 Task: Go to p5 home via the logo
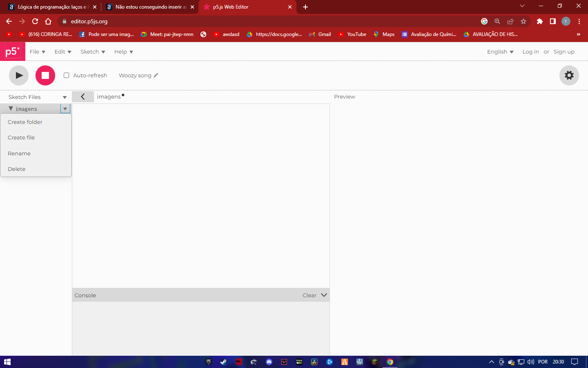pos(12,52)
